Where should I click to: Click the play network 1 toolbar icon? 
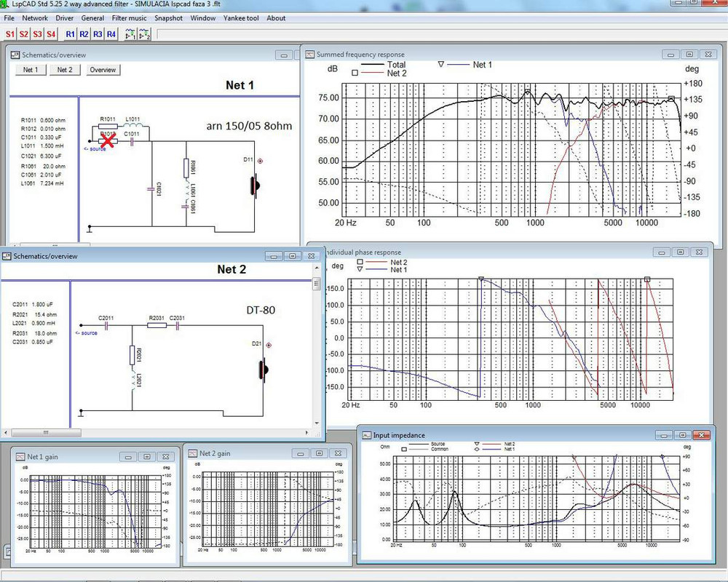130,34
